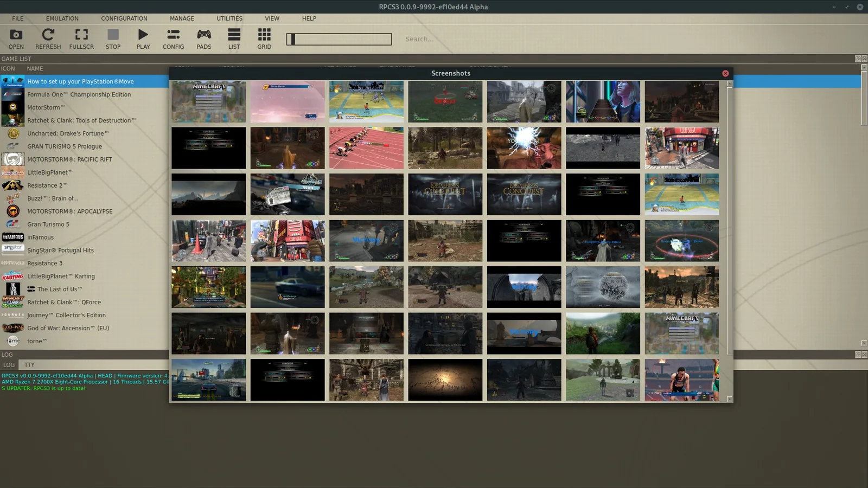Switch to List view mode
The width and height of the screenshot is (868, 488).
234,39
